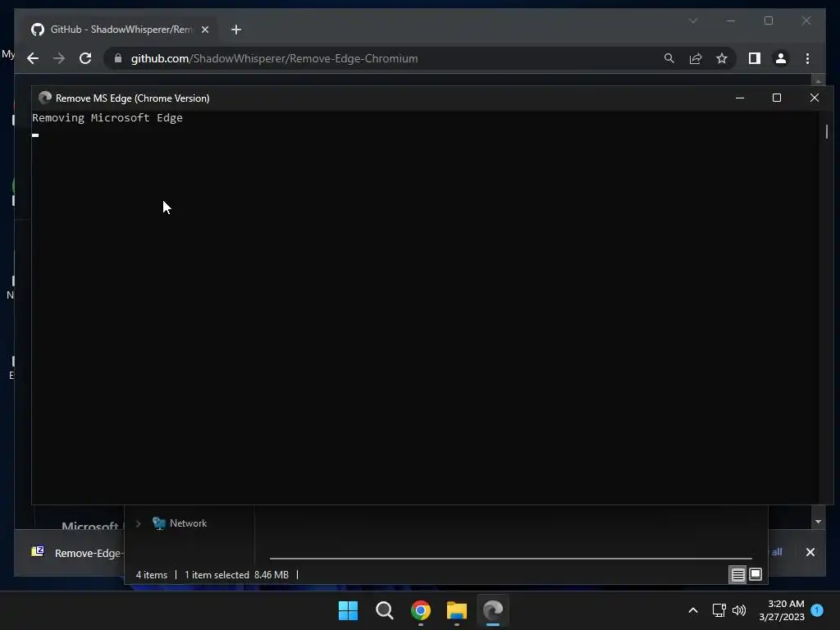
Task: Minimize Remove MS Edge window
Action: click(740, 98)
